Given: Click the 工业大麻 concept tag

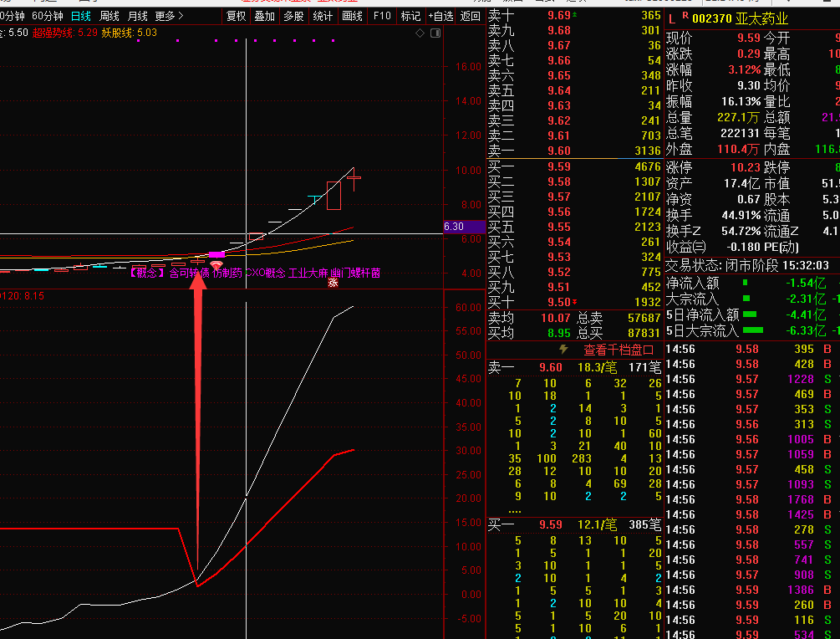Looking at the screenshot, I should pyautogui.click(x=308, y=273).
